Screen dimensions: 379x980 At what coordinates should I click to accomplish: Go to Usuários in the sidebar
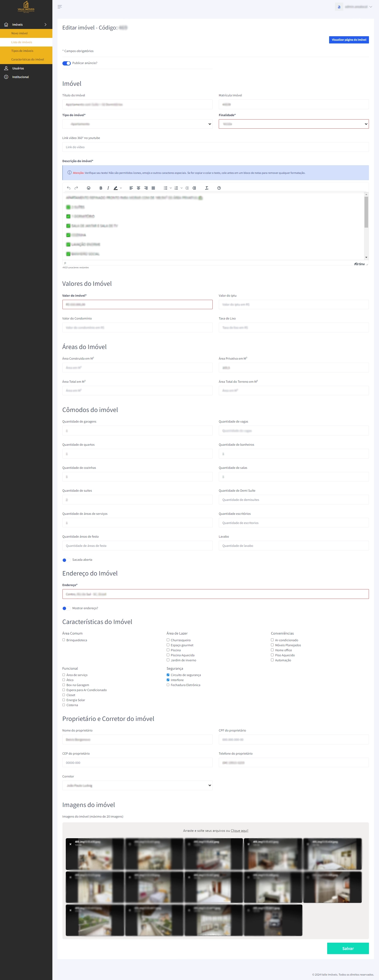(18, 69)
